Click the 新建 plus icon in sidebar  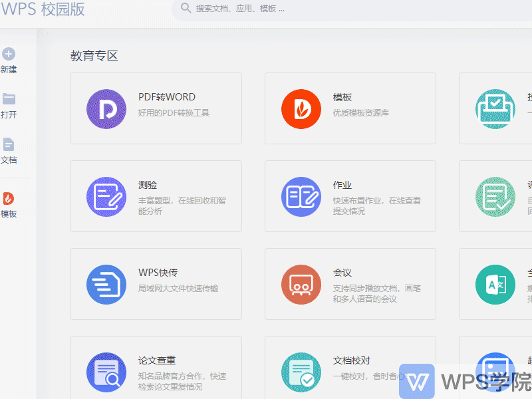[8, 54]
